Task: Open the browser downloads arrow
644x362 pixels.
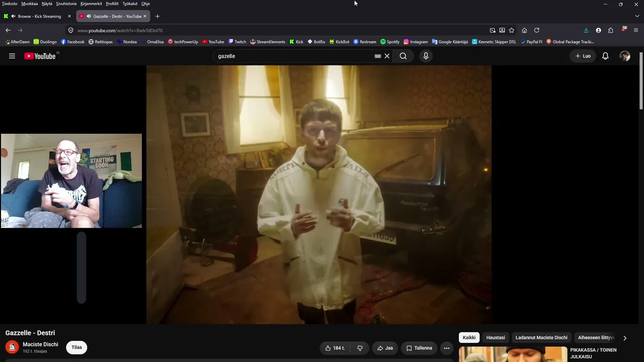Action: pos(586,30)
